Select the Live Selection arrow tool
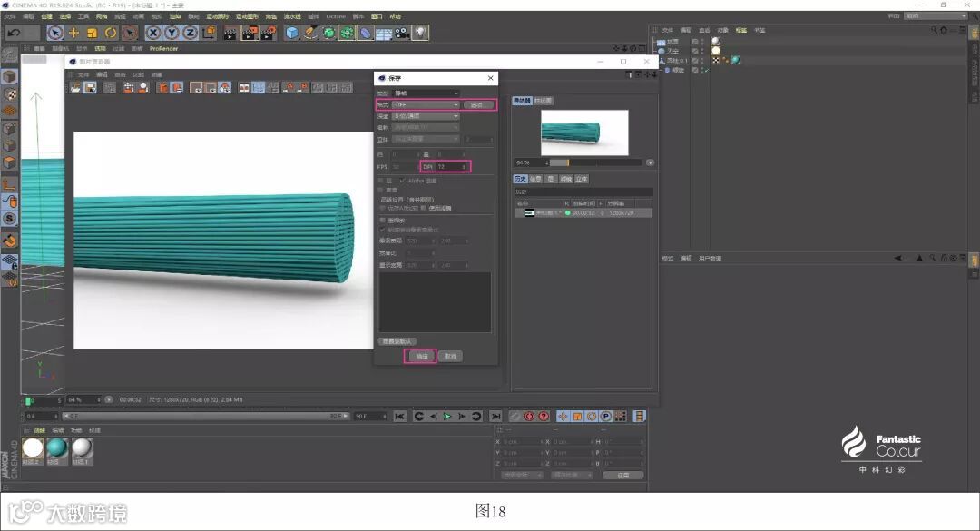Screen dimensions: 980x531 pyautogui.click(x=55, y=33)
